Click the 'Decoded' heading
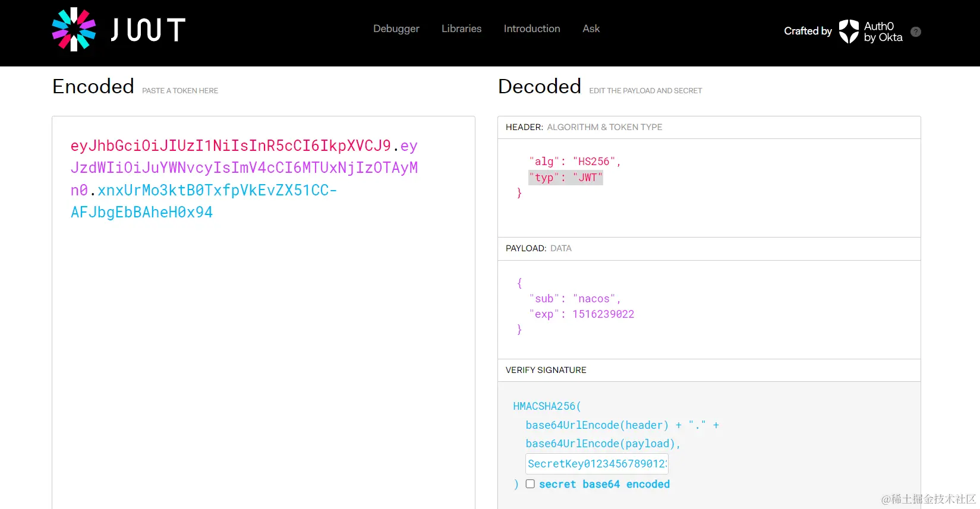980x509 pixels. point(540,87)
